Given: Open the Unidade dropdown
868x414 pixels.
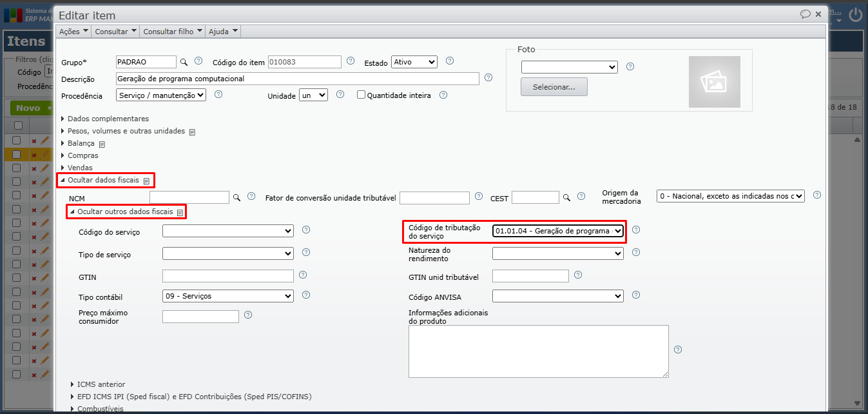Looking at the screenshot, I should click(314, 95).
